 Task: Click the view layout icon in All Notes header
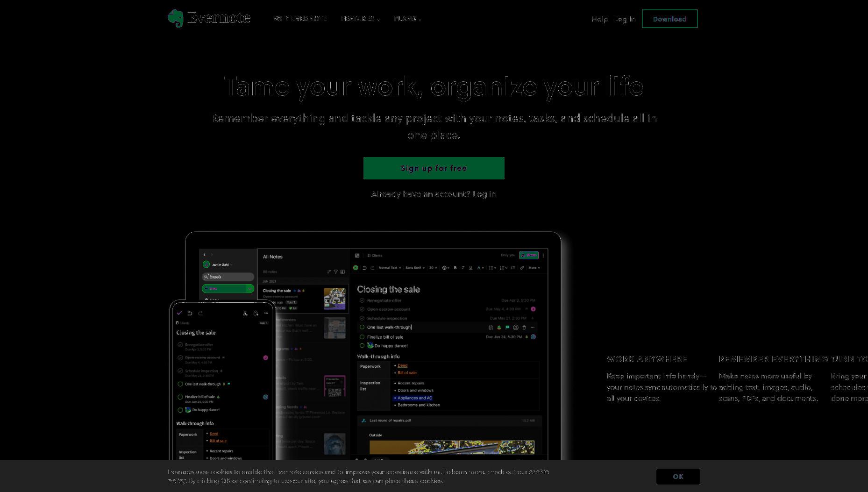[x=342, y=271]
